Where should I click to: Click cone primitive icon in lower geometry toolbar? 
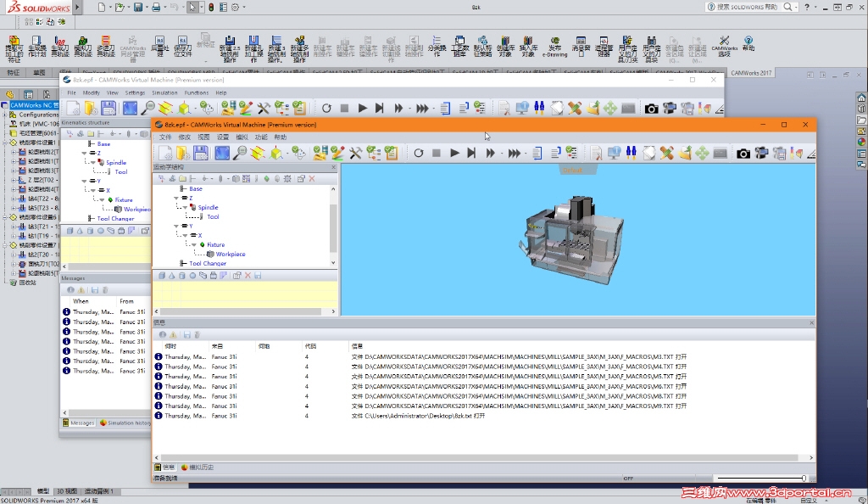click(171, 275)
